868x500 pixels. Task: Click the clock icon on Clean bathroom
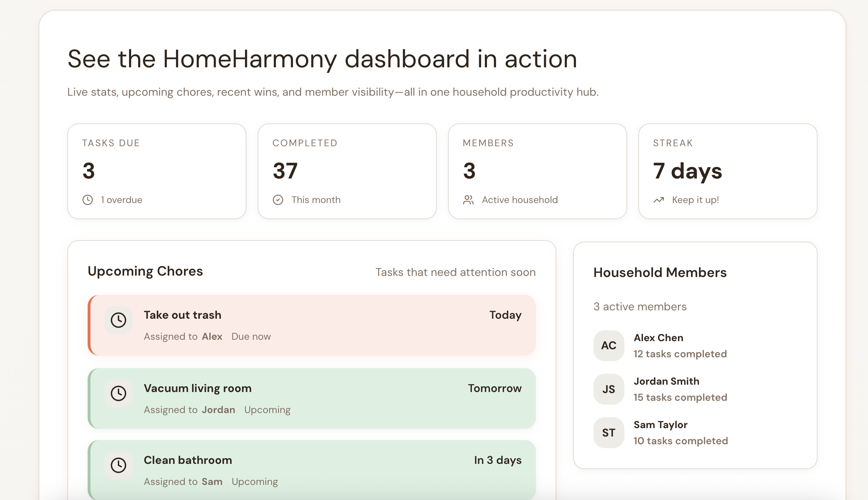(118, 465)
